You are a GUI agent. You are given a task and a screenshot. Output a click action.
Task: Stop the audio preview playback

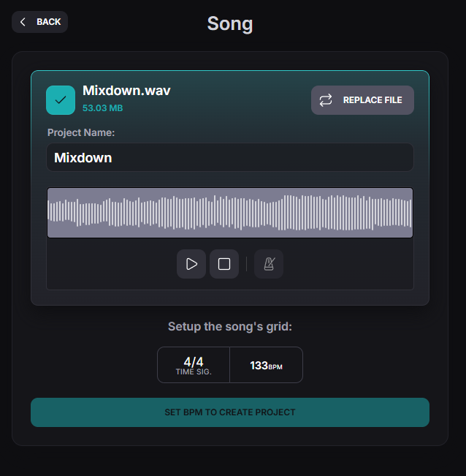coord(224,264)
